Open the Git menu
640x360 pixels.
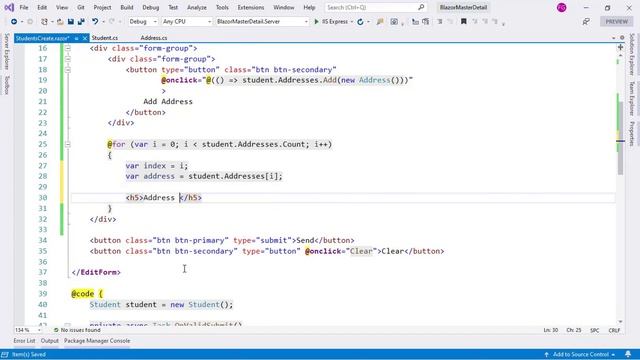(x=81, y=7)
